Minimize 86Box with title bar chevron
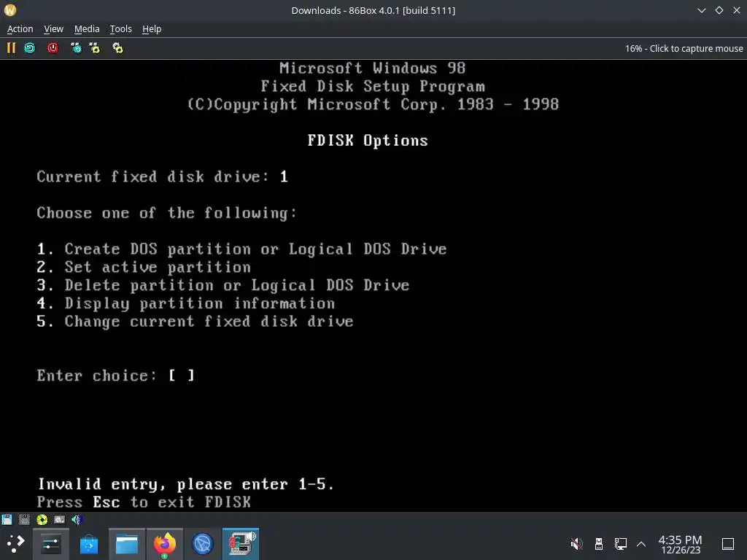This screenshot has width=747, height=560. [x=701, y=10]
